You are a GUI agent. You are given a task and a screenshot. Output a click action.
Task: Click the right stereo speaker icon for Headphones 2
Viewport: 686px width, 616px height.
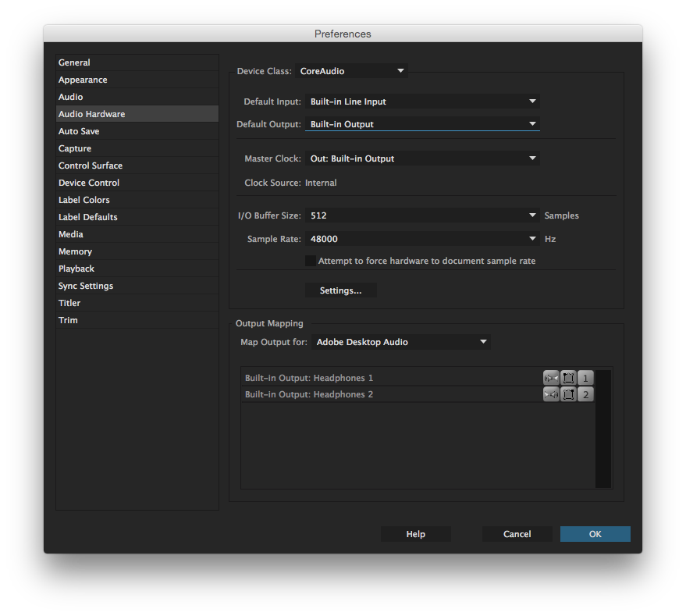coord(551,394)
